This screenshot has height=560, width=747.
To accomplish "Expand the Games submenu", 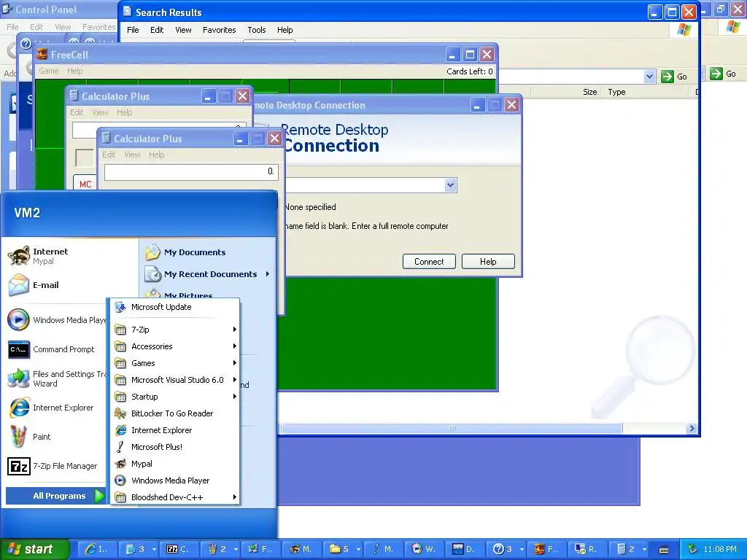I will (x=174, y=363).
